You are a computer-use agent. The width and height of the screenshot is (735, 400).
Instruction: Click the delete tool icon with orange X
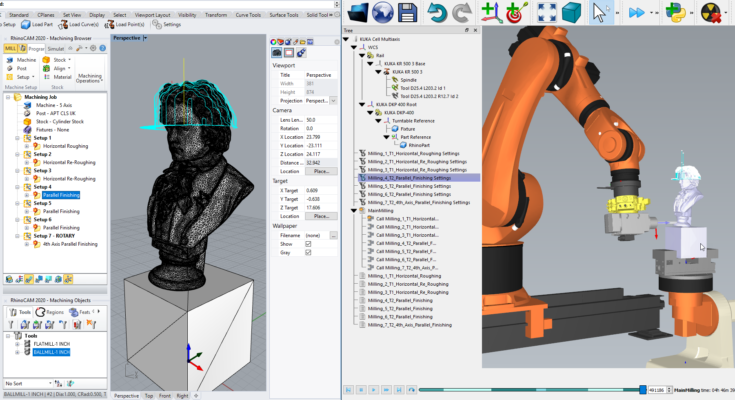[91, 325]
